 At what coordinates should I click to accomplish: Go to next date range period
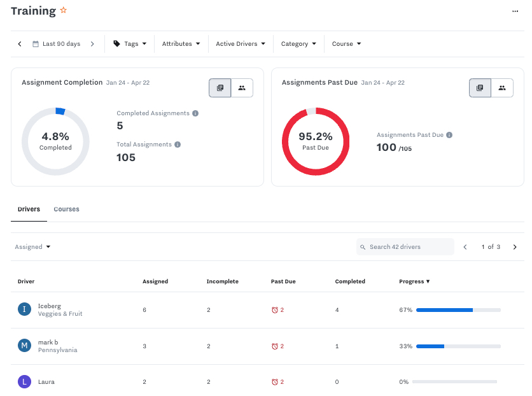pos(92,44)
